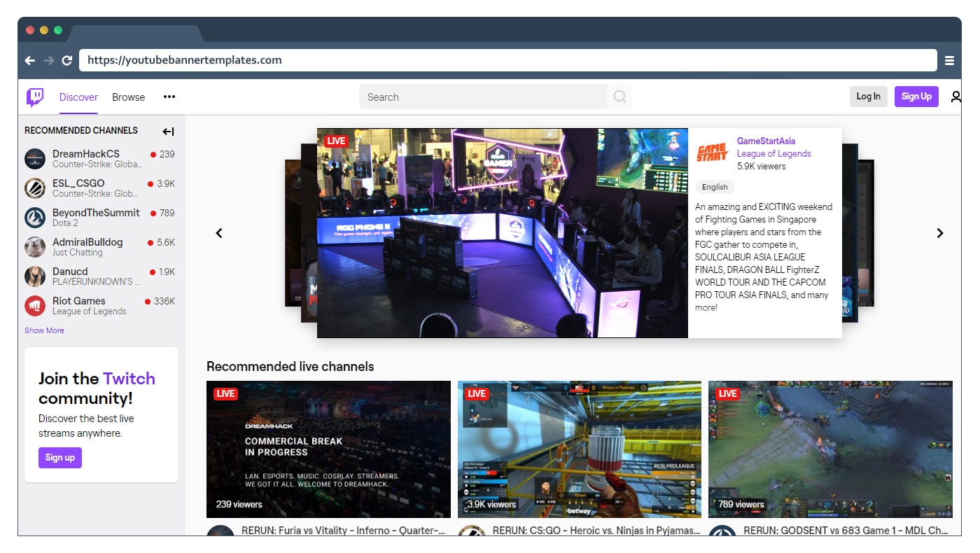Click the Riot Games channel avatar
This screenshot has width=980, height=553.
35,306
